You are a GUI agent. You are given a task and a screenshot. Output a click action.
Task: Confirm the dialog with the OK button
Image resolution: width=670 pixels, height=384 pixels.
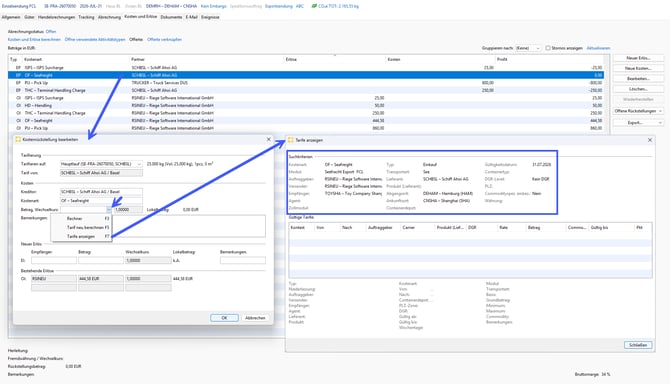coord(224,318)
